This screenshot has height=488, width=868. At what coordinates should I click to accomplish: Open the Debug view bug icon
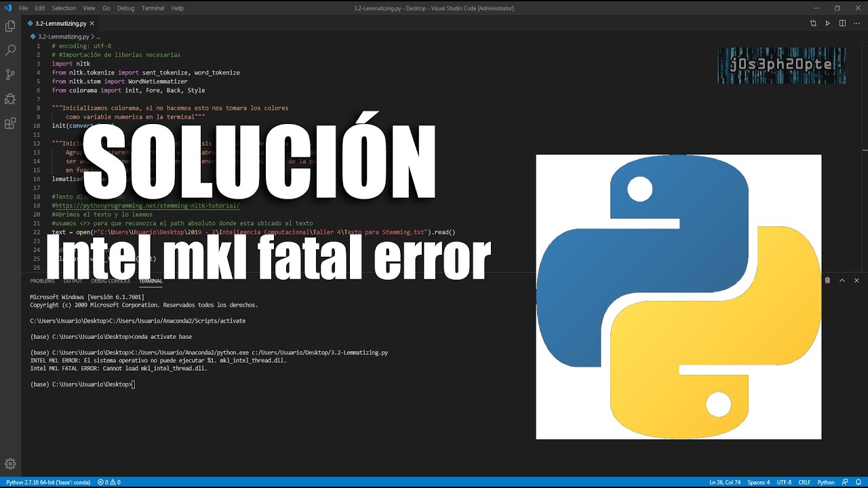(x=10, y=99)
